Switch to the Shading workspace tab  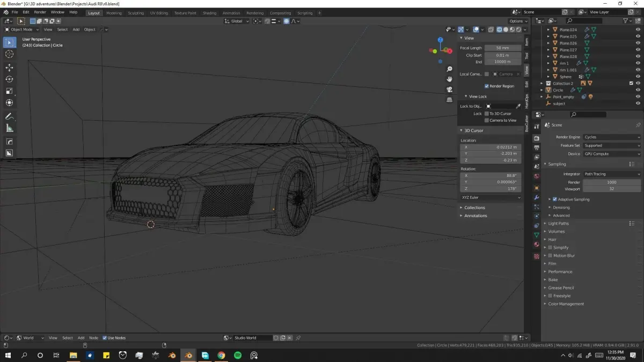pos(209,13)
